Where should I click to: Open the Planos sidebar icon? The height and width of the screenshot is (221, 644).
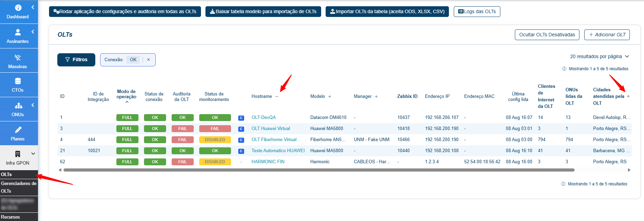point(18,130)
